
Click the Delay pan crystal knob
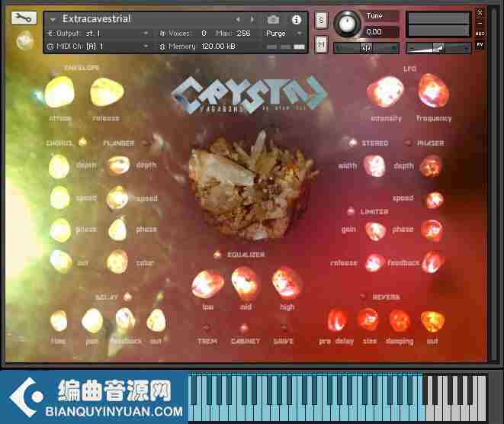(x=92, y=320)
